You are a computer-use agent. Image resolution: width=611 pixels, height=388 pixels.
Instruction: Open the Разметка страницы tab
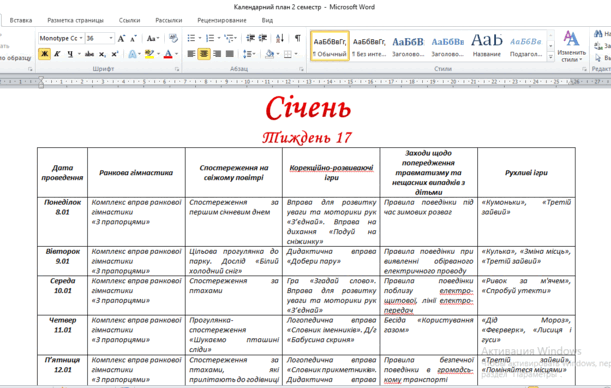click(76, 20)
